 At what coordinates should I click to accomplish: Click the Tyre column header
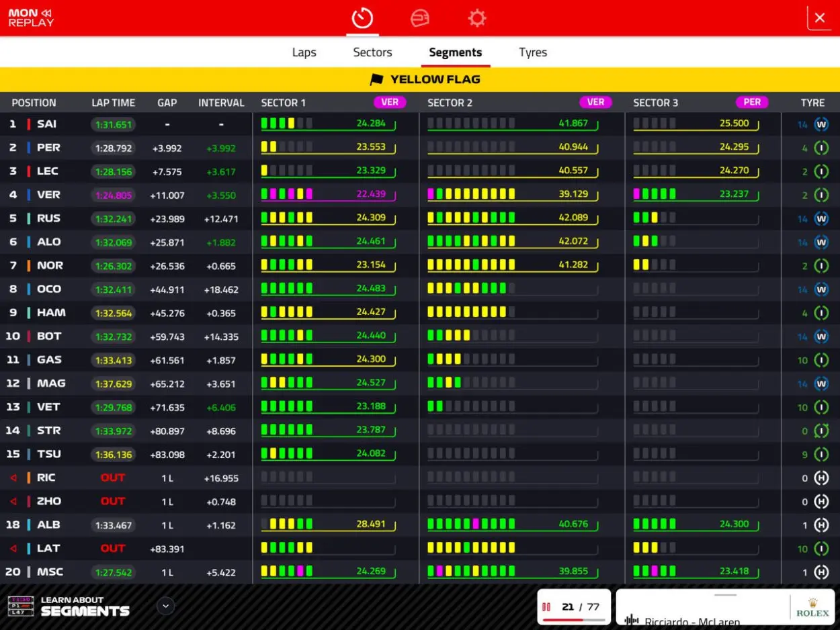(812, 103)
